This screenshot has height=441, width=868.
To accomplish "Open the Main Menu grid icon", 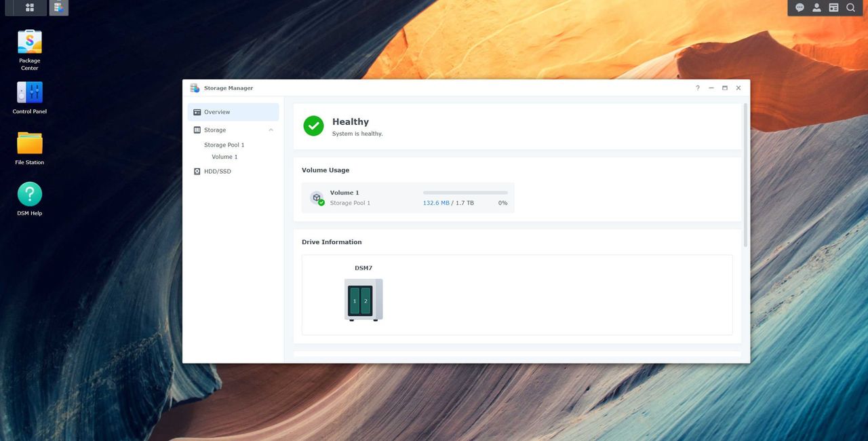I will click(x=30, y=7).
